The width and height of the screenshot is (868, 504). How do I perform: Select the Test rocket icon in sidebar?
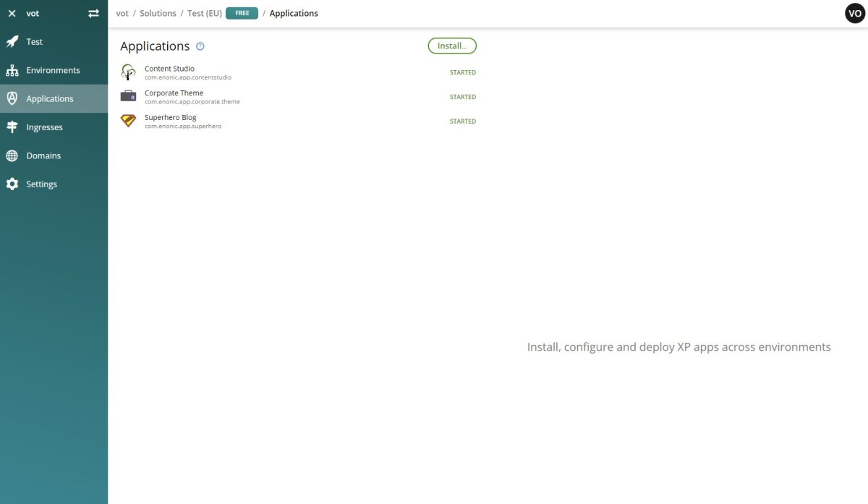point(12,41)
